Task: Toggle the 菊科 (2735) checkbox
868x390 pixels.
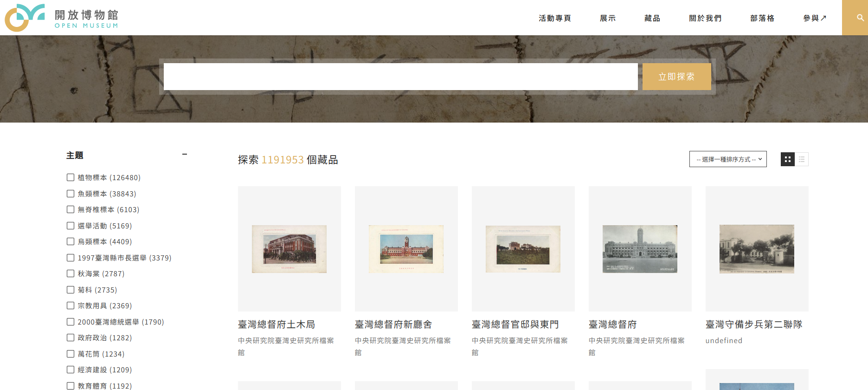Action: [x=71, y=290]
